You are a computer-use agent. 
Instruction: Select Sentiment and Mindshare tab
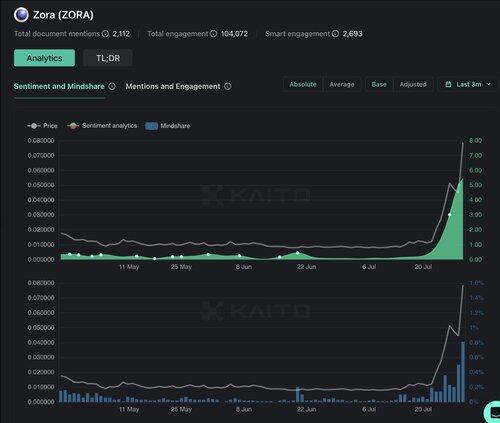(x=59, y=86)
